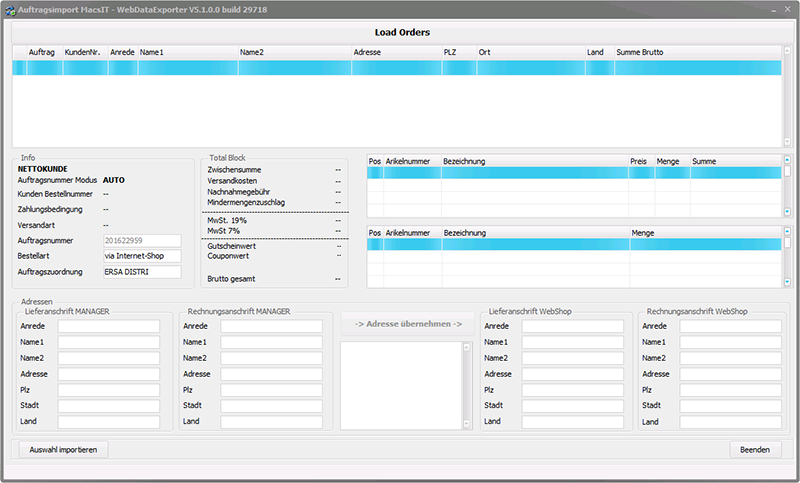
Task: Click scroll-down arrow of the orders table
Action: pyautogui.click(x=787, y=141)
